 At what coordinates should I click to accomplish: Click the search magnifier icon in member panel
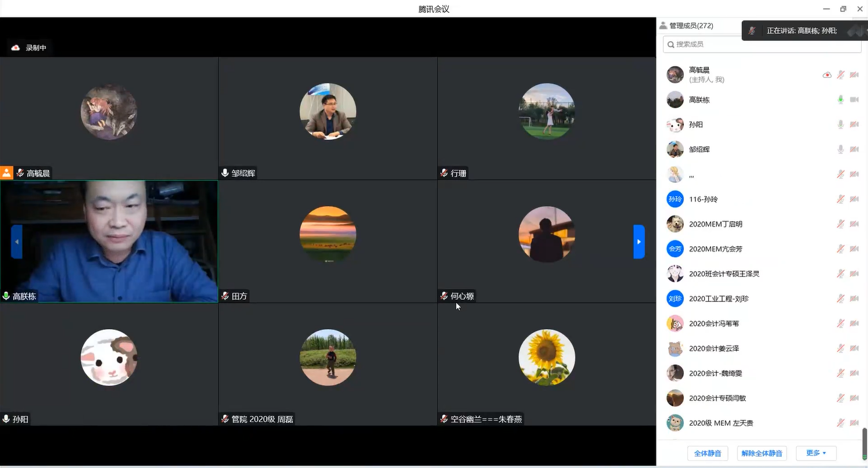pos(671,44)
